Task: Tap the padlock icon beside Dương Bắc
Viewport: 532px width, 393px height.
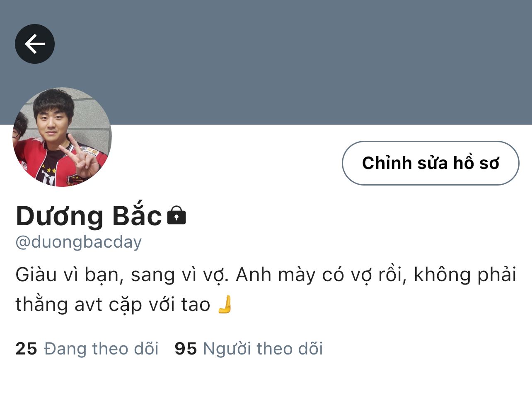Action: tap(177, 215)
